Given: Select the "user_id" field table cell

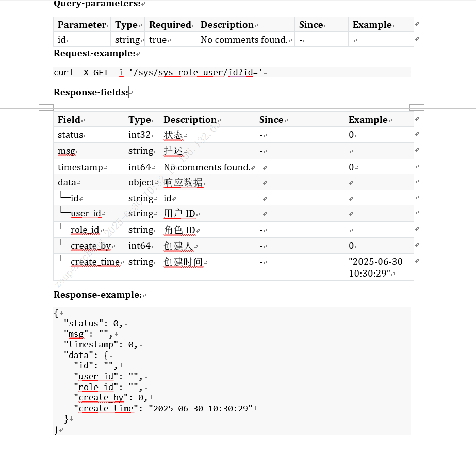Looking at the screenshot, I should tap(86, 214).
